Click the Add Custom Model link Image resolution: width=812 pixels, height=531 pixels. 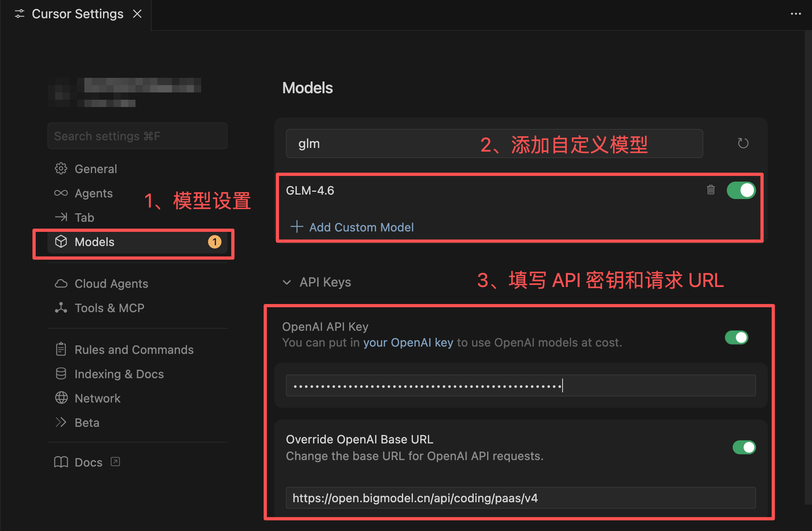[x=361, y=227]
